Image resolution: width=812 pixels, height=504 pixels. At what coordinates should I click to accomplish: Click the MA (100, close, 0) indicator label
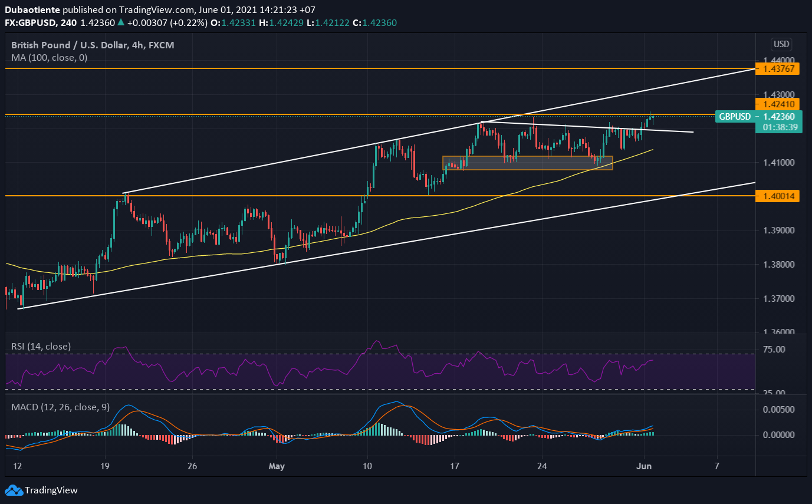point(50,58)
